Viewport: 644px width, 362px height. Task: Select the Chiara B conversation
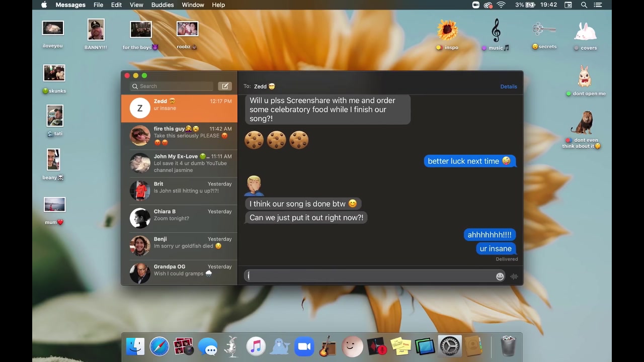point(179,219)
